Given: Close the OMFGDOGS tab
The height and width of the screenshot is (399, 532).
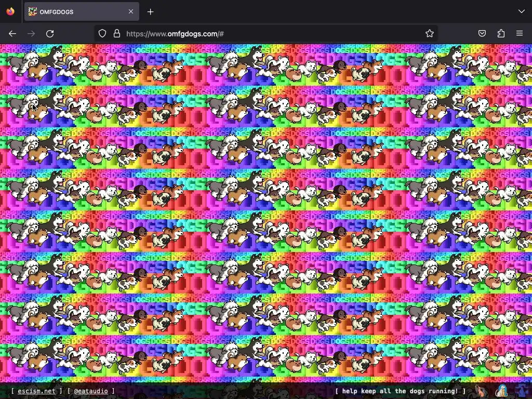Looking at the screenshot, I should (x=131, y=11).
